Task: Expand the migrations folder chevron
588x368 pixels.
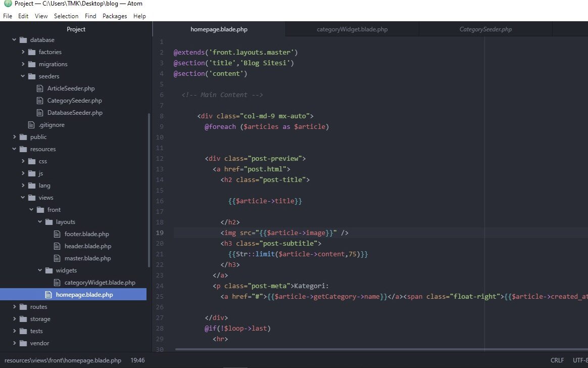Action: pyautogui.click(x=23, y=64)
